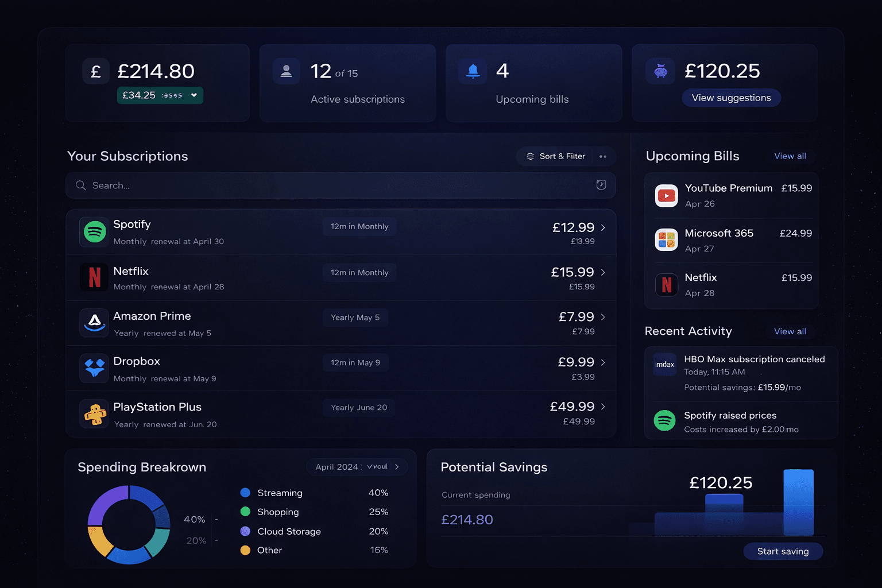882x588 pixels.
Task: Click the search magnifier icon
Action: pos(81,185)
